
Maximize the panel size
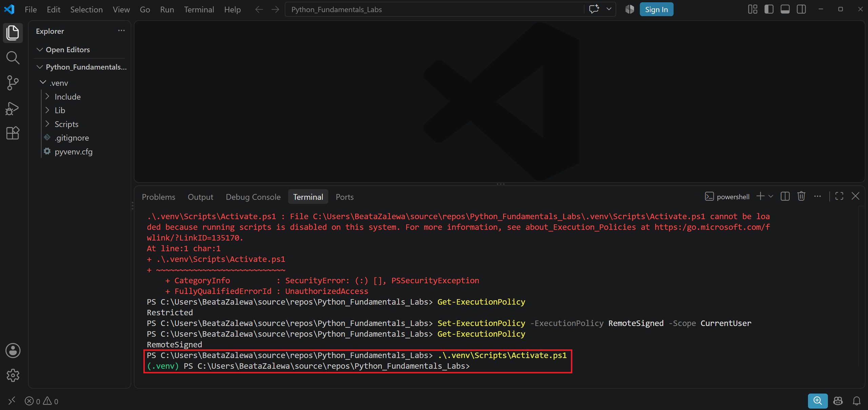click(x=839, y=196)
